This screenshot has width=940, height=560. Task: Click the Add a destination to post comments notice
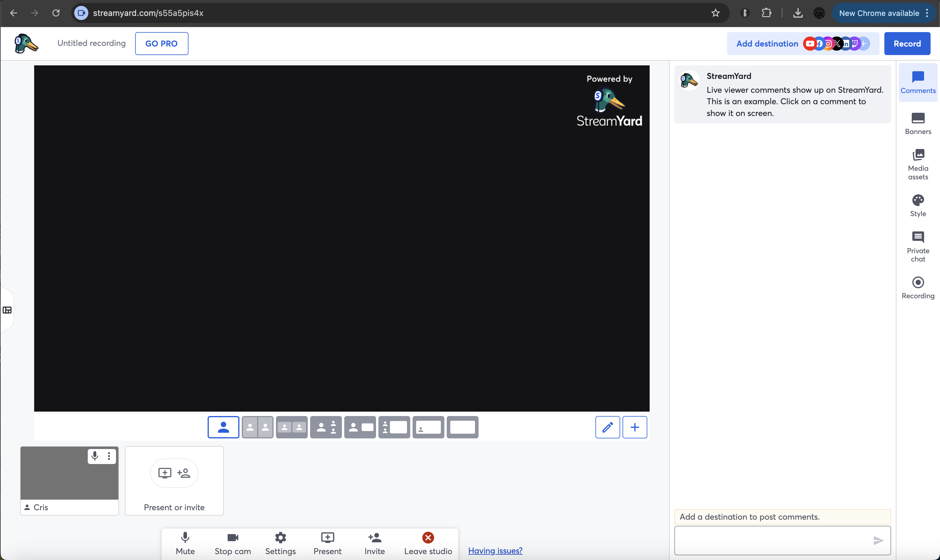pyautogui.click(x=782, y=517)
